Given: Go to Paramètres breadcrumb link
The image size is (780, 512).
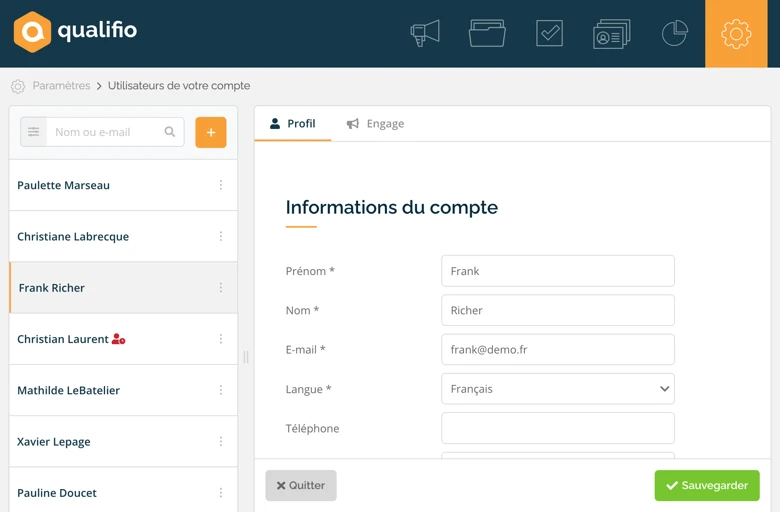Looking at the screenshot, I should pos(61,86).
